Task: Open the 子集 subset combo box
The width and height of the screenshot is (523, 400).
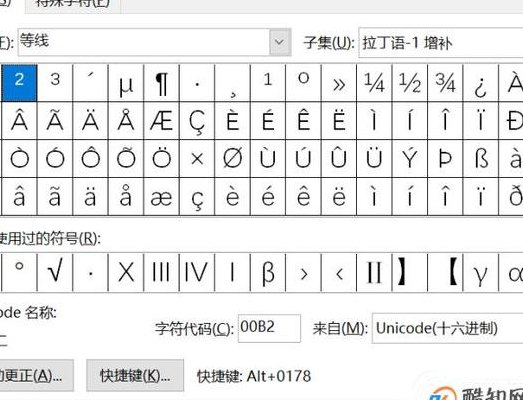Action: [x=441, y=43]
